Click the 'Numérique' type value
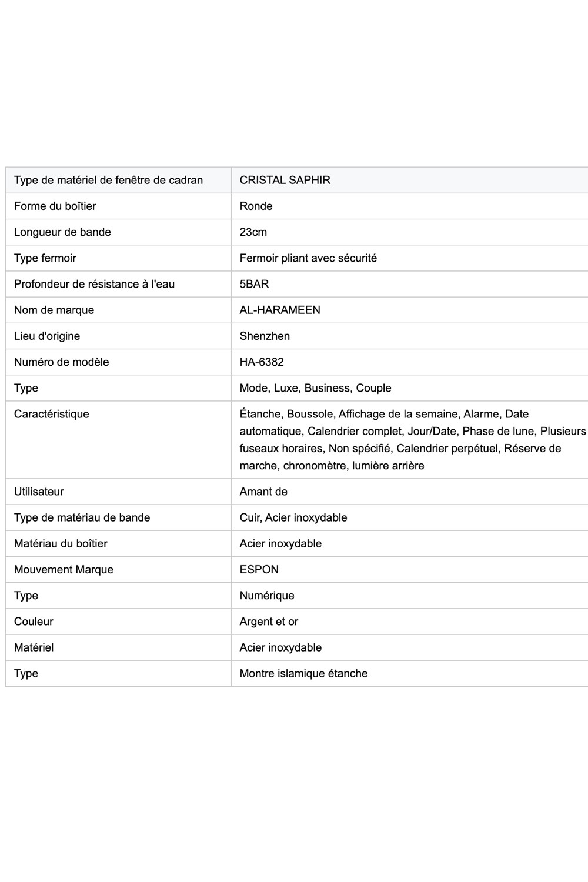Screen dimensions: 588x882 267,595
